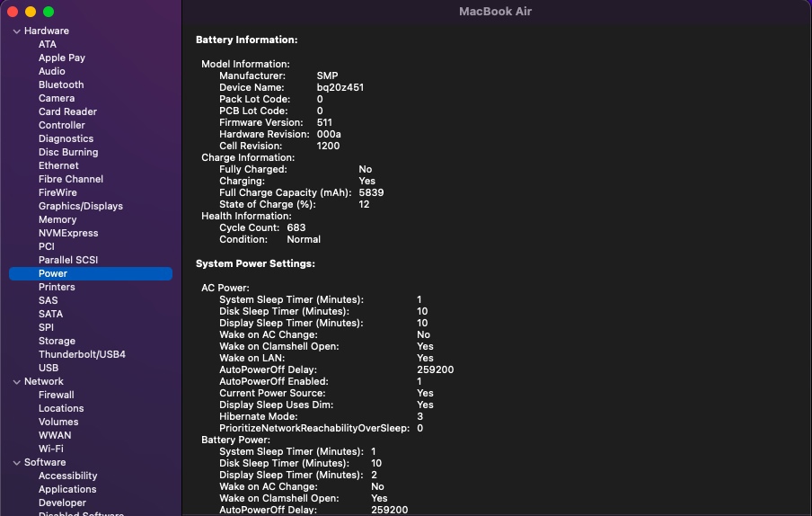The image size is (812, 516).
Task: Open USB hardware info
Action: click(49, 368)
